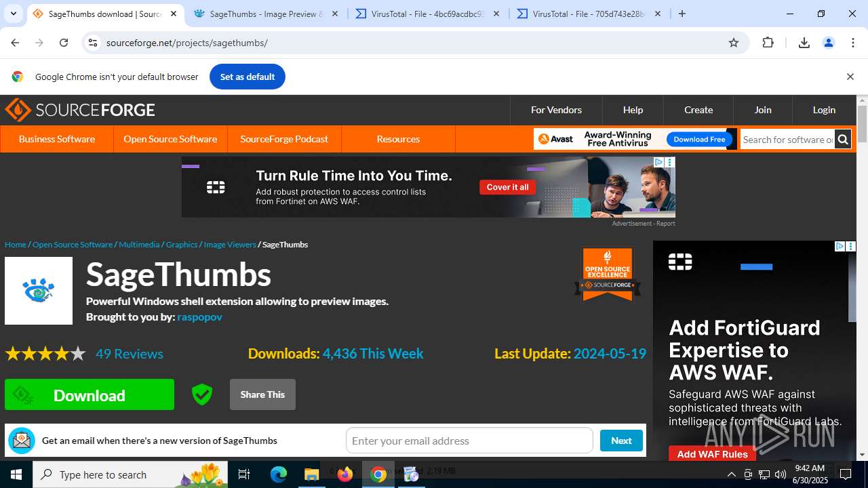This screenshot has width=868, height=488.
Task: Click the browser back arrow
Action: point(15,43)
